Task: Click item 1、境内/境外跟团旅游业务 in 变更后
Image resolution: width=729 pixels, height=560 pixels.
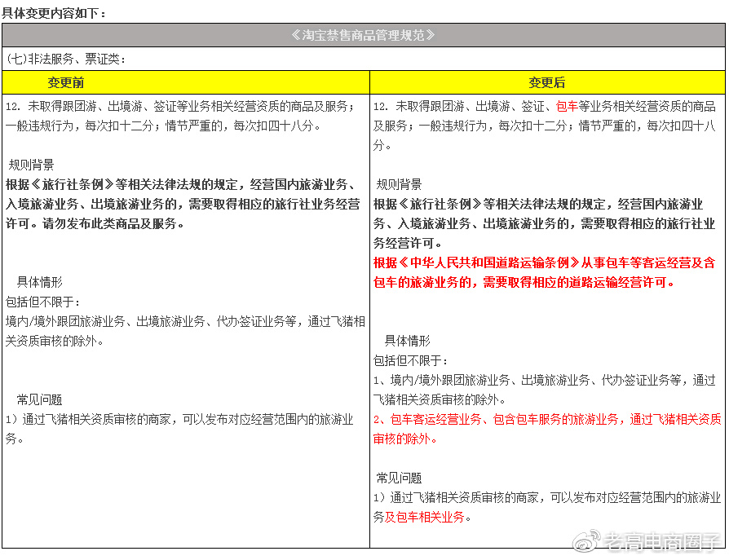Action: pyautogui.click(x=544, y=390)
